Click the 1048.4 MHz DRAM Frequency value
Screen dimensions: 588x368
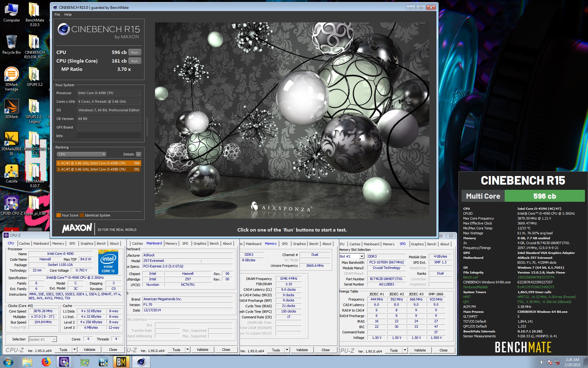[288, 278]
